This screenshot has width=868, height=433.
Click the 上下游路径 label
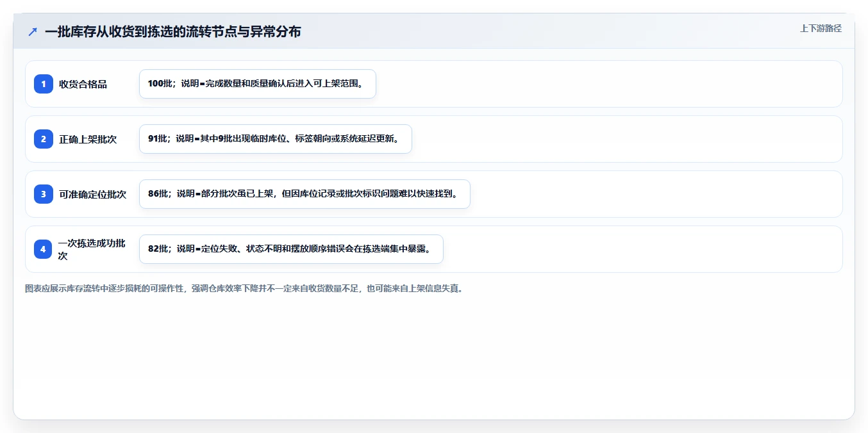click(x=821, y=28)
